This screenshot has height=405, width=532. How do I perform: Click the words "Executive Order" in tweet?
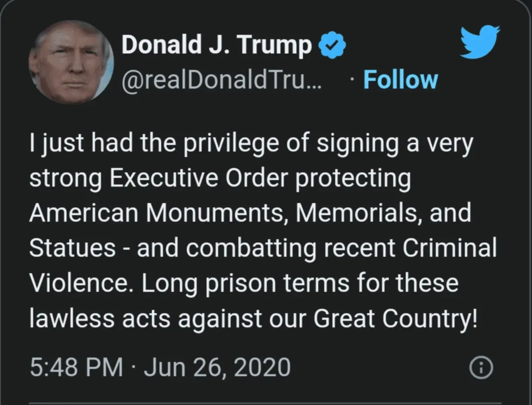199,178
